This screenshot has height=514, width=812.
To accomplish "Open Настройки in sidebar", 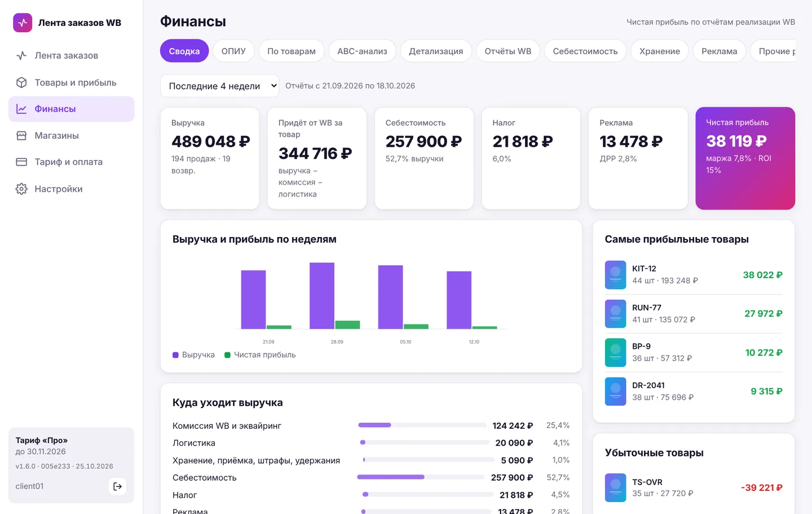I will pyautogui.click(x=71, y=189).
